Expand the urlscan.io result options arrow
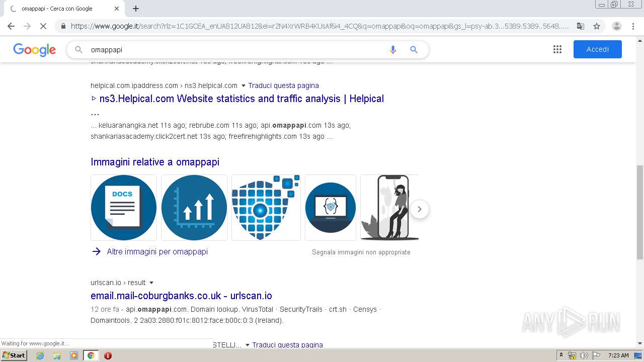The width and height of the screenshot is (644, 362). pyautogui.click(x=151, y=283)
